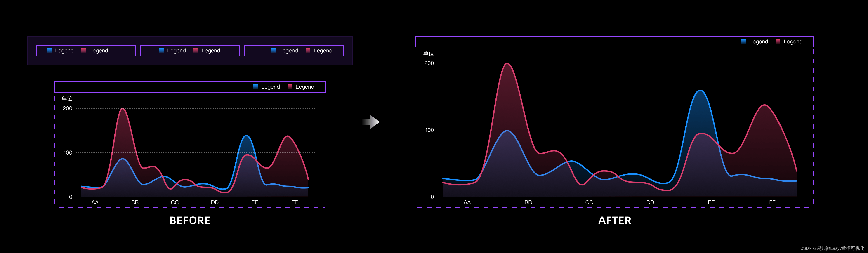Click '100' y-axis value in BEFORE chart

(x=68, y=153)
